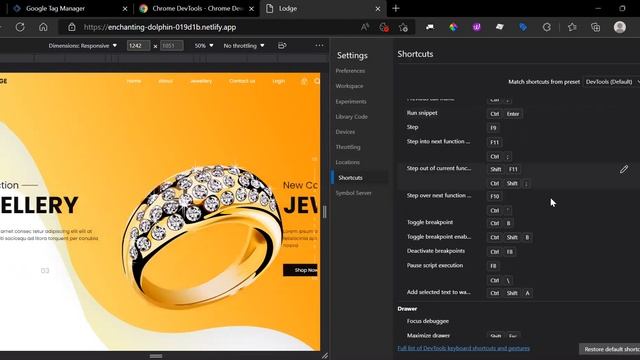The height and width of the screenshot is (360, 640).
Task: Open the Locations settings section
Action: coord(347,162)
